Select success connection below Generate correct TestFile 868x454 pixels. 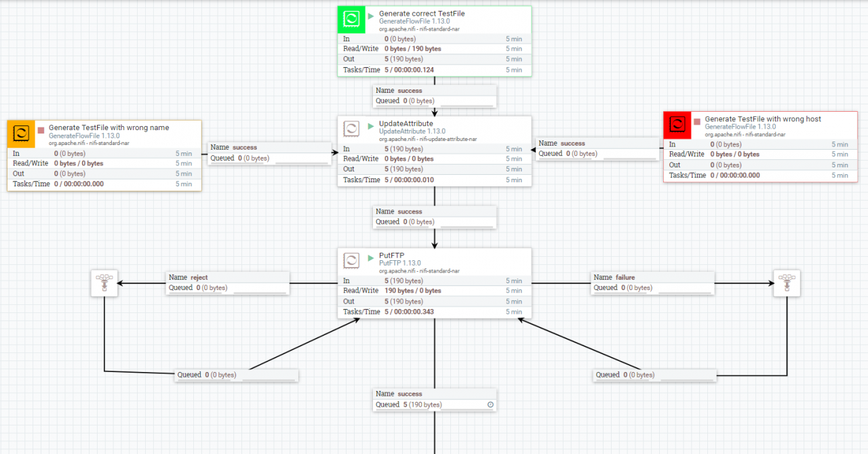pos(435,96)
